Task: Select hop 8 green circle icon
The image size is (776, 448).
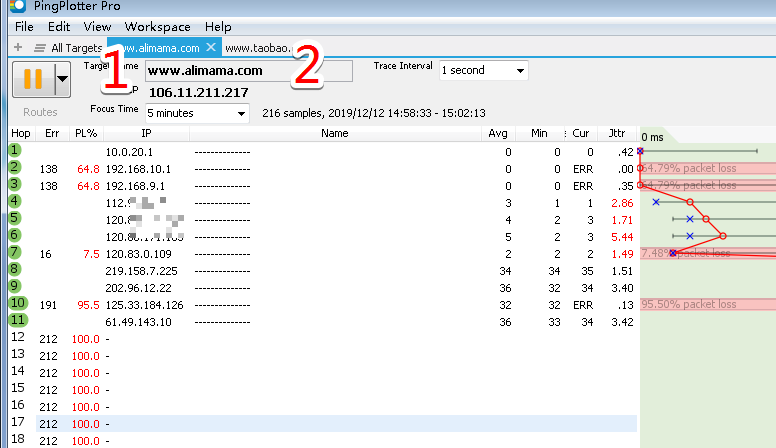Action: 15,269
